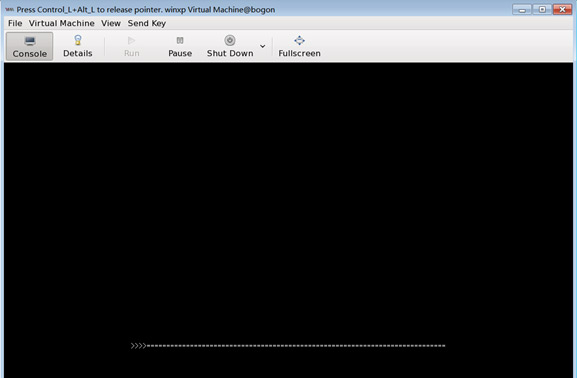Open the View menu
This screenshot has width=577, height=378.
(111, 23)
